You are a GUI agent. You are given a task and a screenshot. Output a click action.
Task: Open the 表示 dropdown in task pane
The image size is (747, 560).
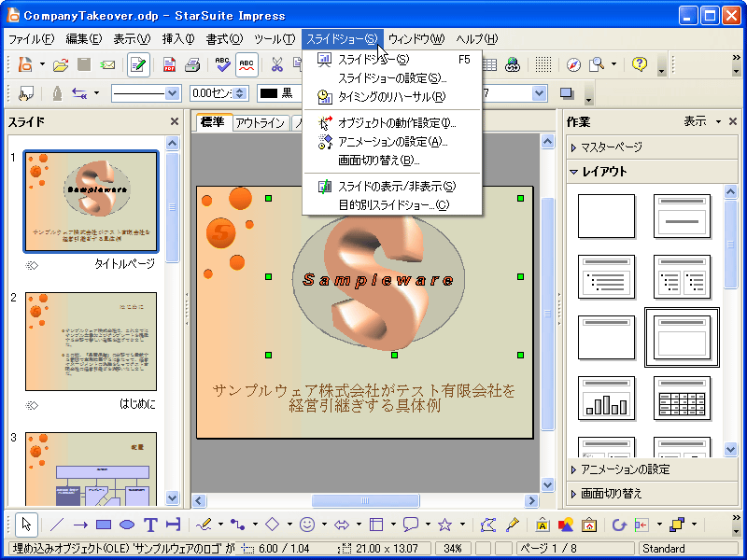[702, 122]
